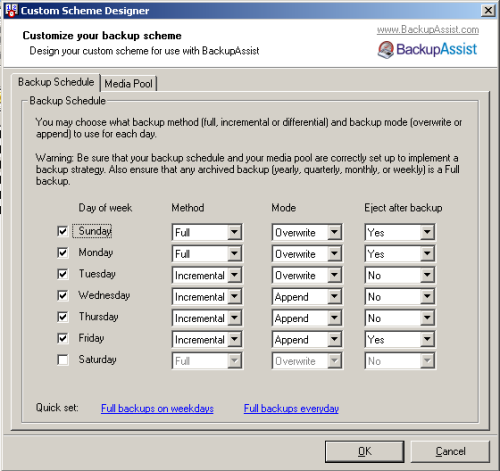
Task: Open the Sunday Mode dropdown
Action: [x=307, y=232]
